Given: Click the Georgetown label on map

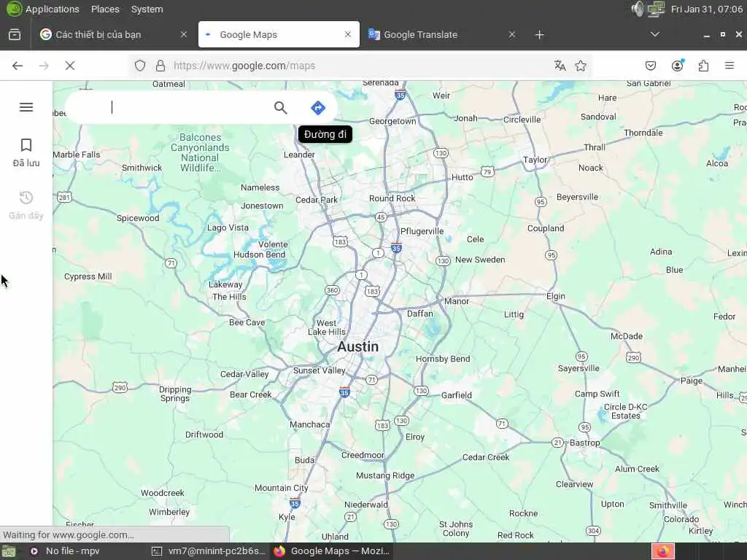Looking at the screenshot, I should (392, 122).
